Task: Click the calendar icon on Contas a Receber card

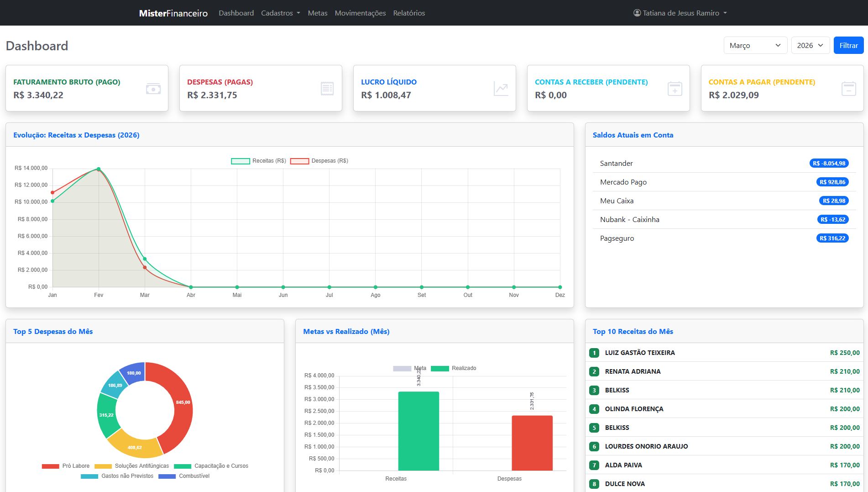Action: [x=675, y=88]
